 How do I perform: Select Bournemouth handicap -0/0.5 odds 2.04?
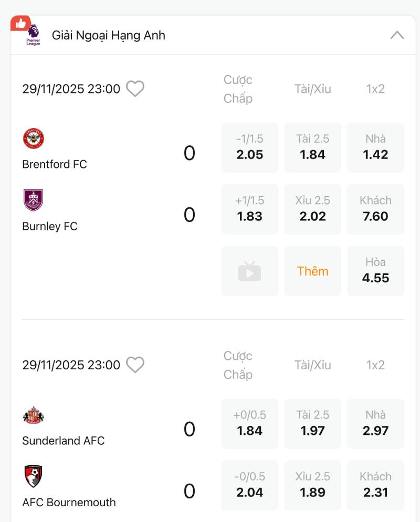pos(249,485)
